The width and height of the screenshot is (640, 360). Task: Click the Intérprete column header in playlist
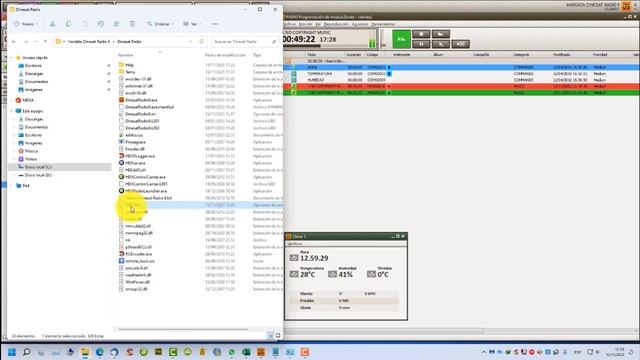[402, 55]
